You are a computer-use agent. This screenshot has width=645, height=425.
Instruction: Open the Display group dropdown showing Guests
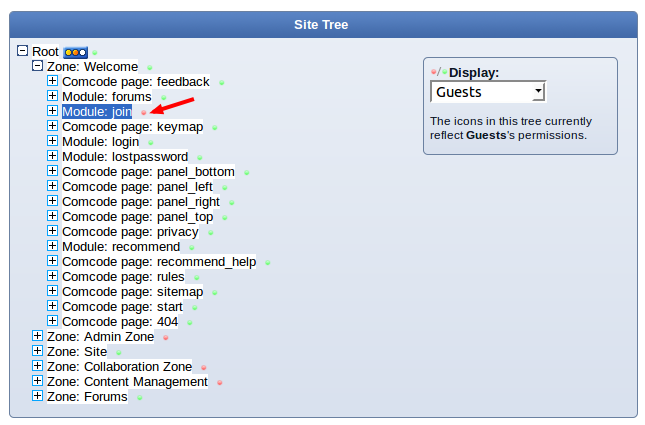[488, 92]
